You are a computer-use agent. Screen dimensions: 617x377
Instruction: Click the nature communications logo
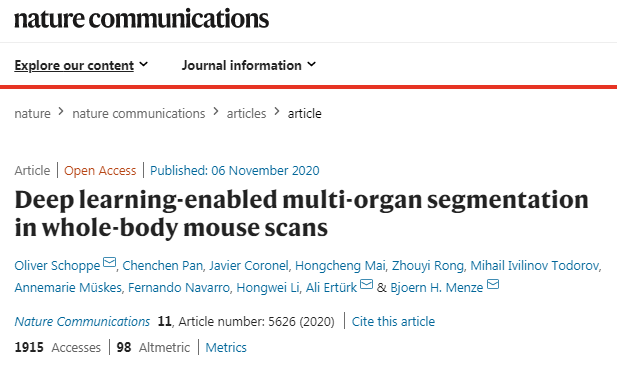142,18
